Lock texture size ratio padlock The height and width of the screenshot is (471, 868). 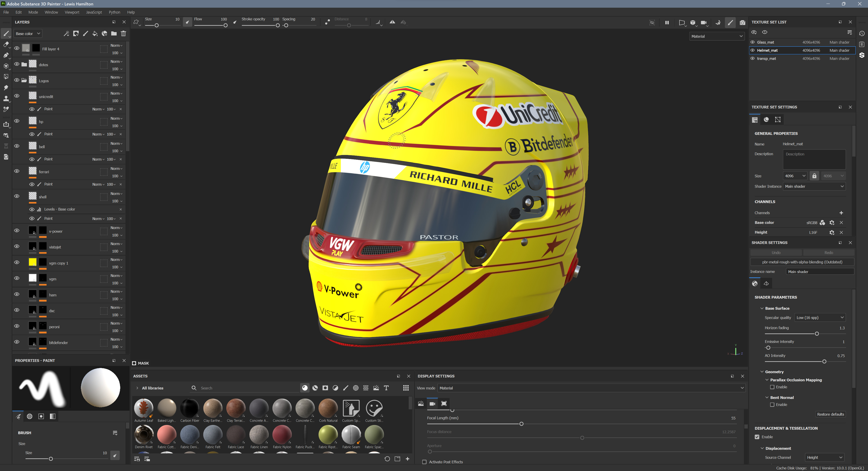point(814,176)
